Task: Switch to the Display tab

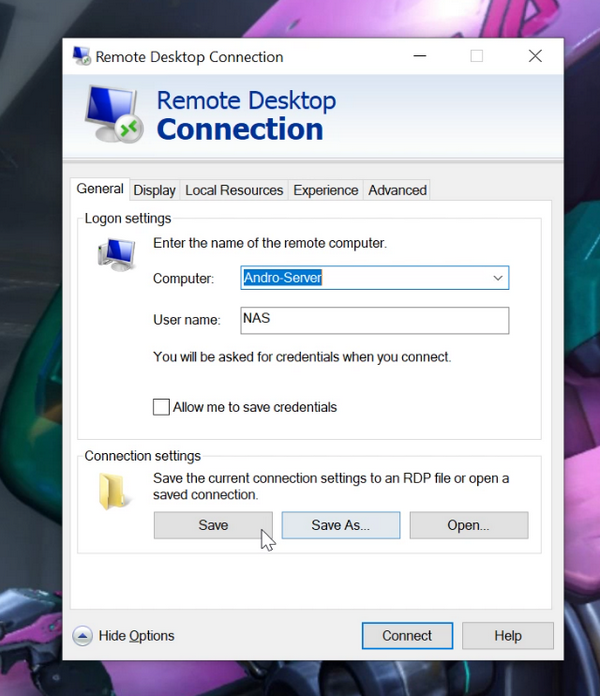Action: click(154, 190)
